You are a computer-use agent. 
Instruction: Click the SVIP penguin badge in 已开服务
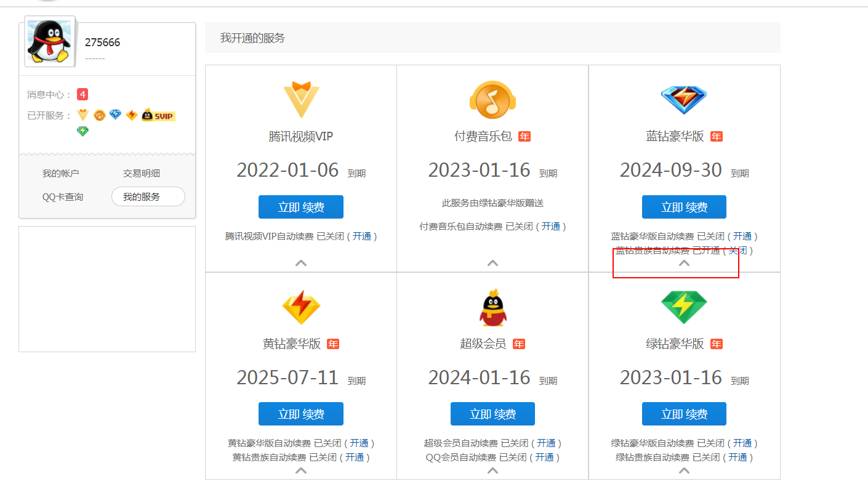pyautogui.click(x=158, y=115)
